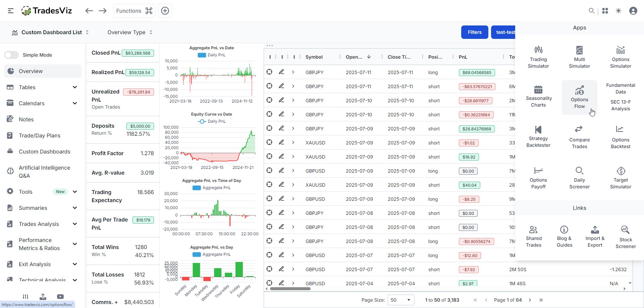
Task: Open Multi Simulator app
Action: coord(579,57)
